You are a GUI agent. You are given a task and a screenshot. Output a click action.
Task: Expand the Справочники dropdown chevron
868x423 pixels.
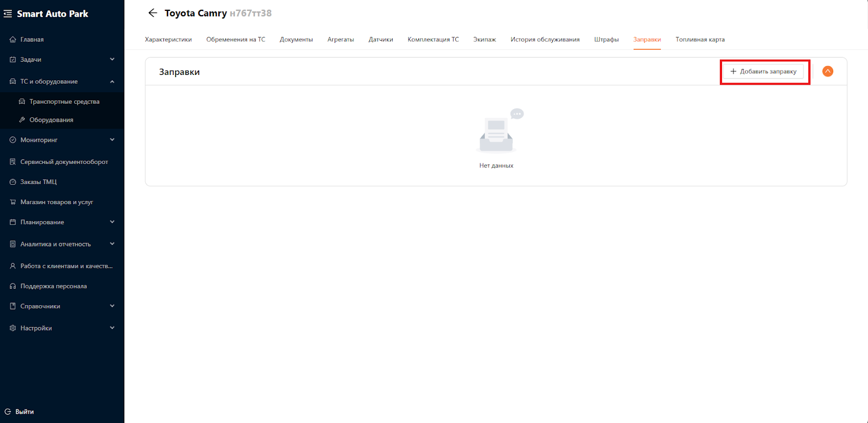pos(112,306)
